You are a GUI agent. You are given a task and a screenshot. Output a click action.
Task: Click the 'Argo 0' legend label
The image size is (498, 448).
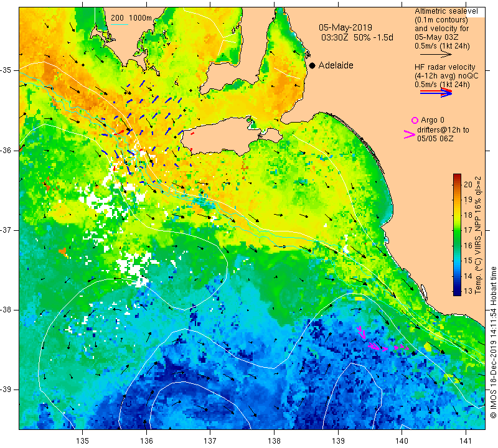point(433,120)
